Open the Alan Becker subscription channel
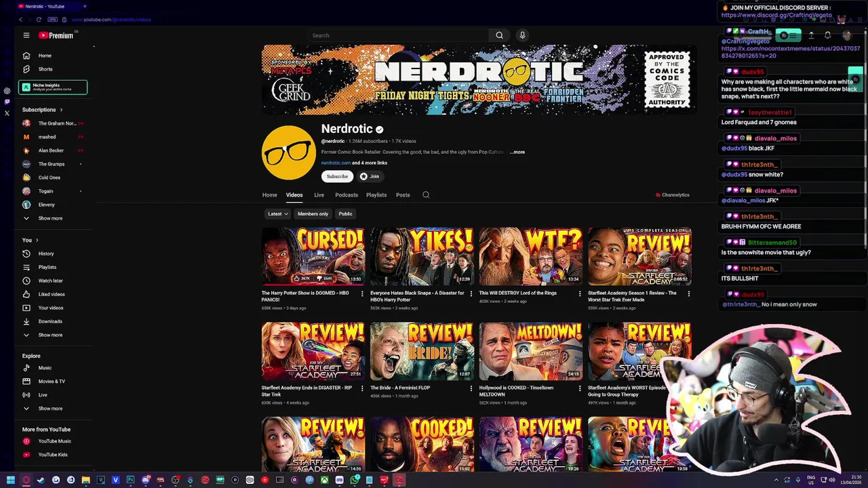This screenshot has height=488, width=868. (x=53, y=150)
